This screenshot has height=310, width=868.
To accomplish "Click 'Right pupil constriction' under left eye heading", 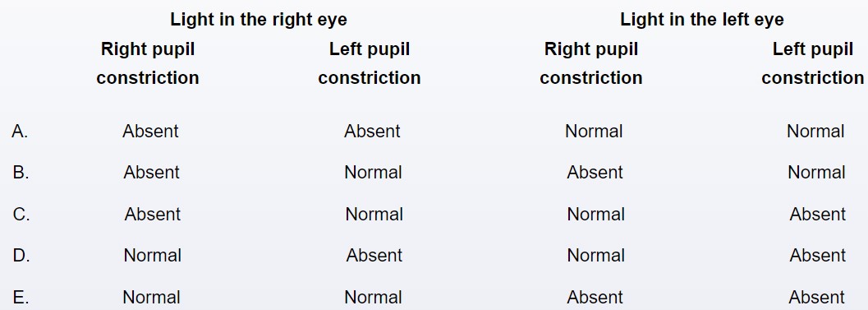I will [x=591, y=63].
